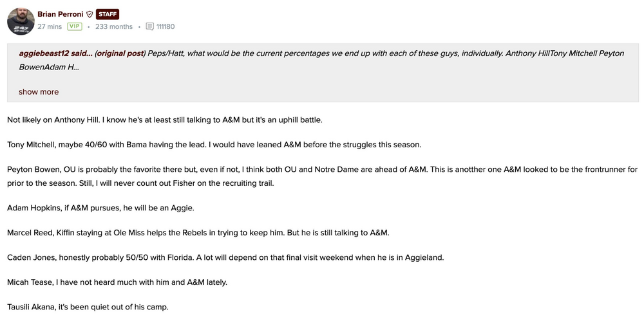Click the STAFF badge
The image size is (644, 319).
coord(108,14)
